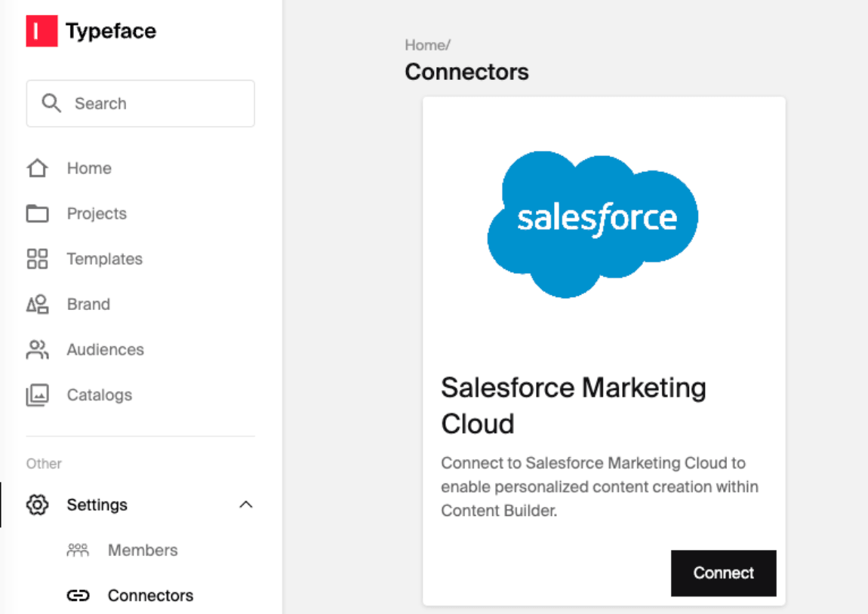
Task: Open the Settings gear icon
Action: (36, 505)
